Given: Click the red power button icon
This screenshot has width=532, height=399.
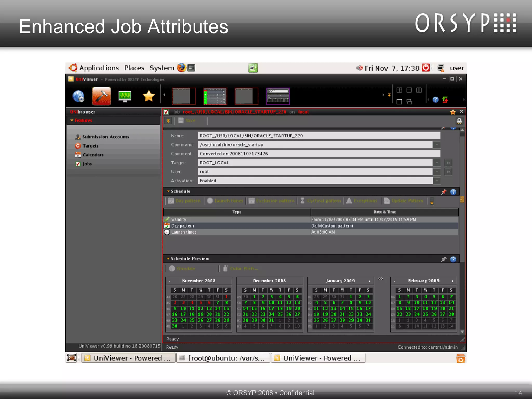Looking at the screenshot, I should click(426, 68).
